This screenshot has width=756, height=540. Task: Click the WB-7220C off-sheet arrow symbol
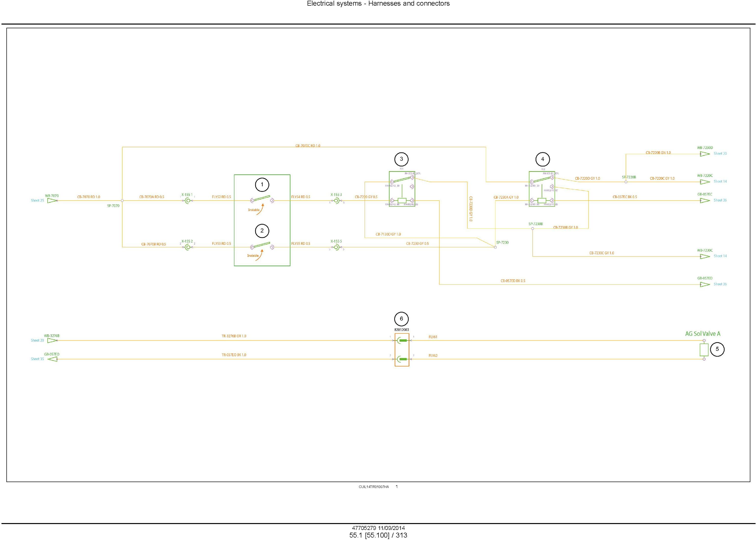[705, 182]
